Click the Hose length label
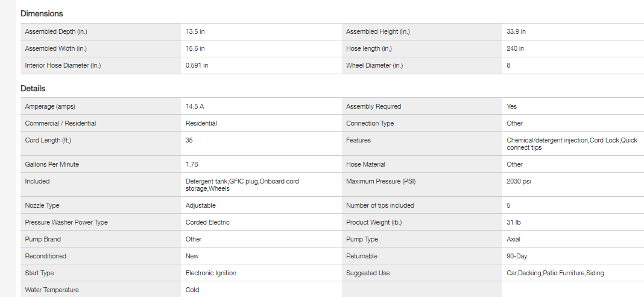 [369, 48]
